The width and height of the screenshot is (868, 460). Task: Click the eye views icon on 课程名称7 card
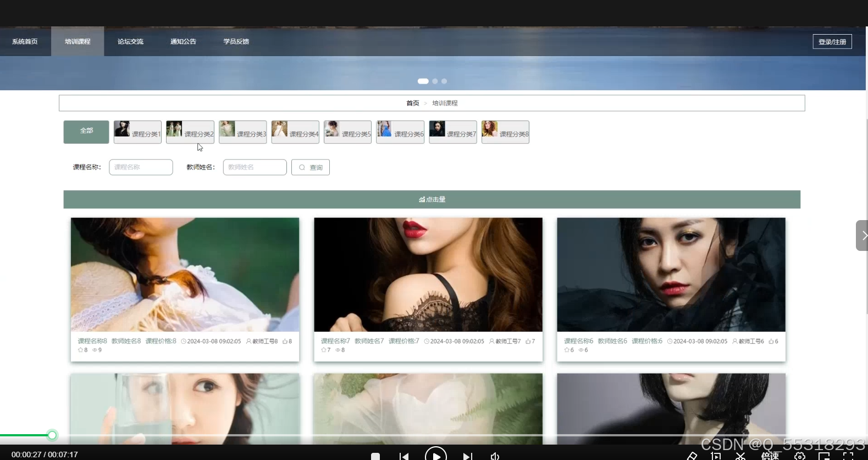point(338,350)
